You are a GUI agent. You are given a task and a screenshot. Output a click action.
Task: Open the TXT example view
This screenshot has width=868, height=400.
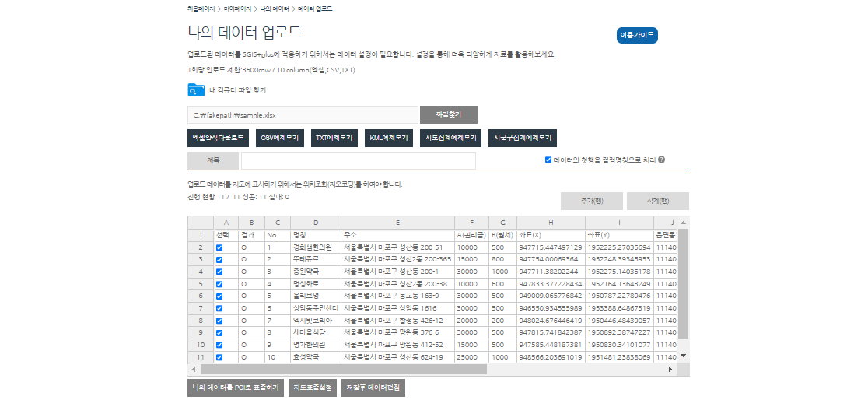tap(334, 138)
